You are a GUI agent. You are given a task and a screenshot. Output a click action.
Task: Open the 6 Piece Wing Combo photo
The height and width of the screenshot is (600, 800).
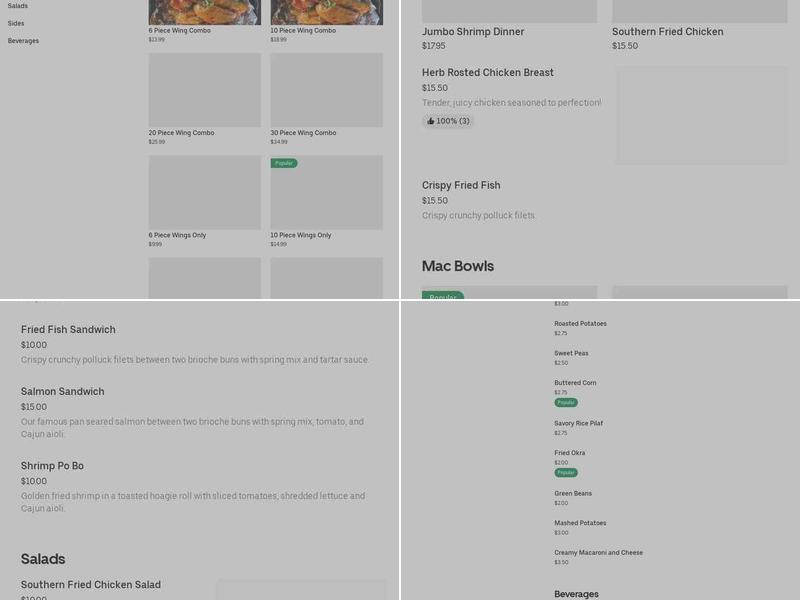(x=204, y=12)
